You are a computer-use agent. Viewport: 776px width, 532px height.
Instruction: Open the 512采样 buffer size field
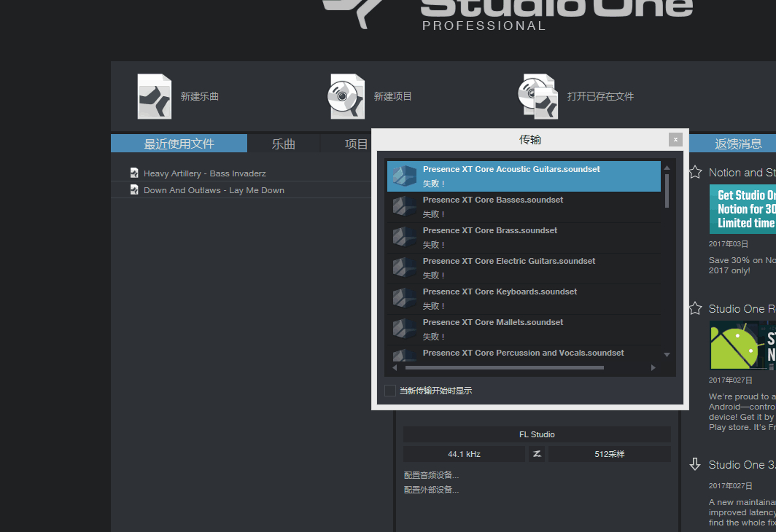click(x=610, y=454)
